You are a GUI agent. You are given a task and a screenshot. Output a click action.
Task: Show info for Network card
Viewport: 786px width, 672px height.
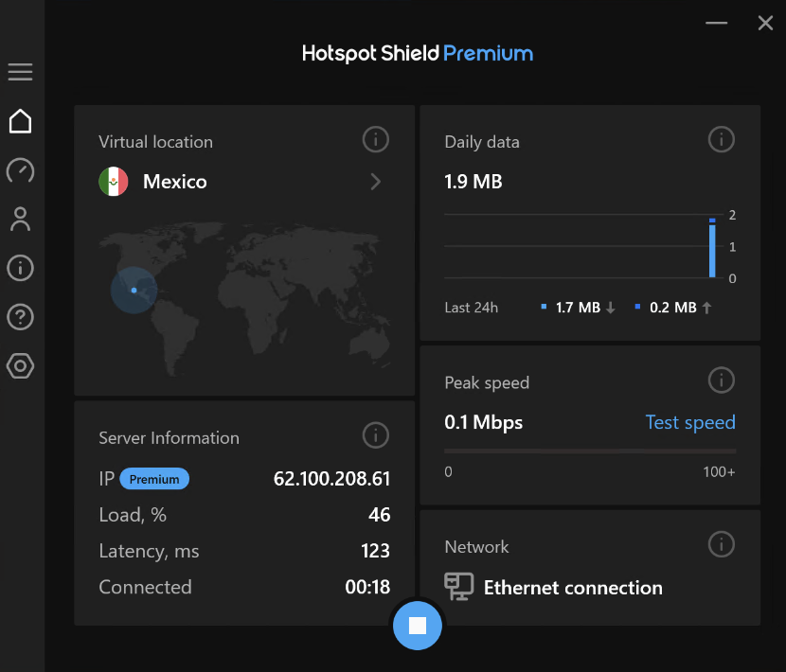coord(722,544)
